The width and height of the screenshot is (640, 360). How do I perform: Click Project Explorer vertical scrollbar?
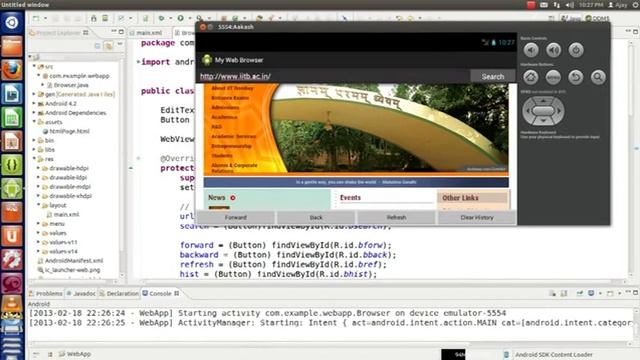pos(122,167)
